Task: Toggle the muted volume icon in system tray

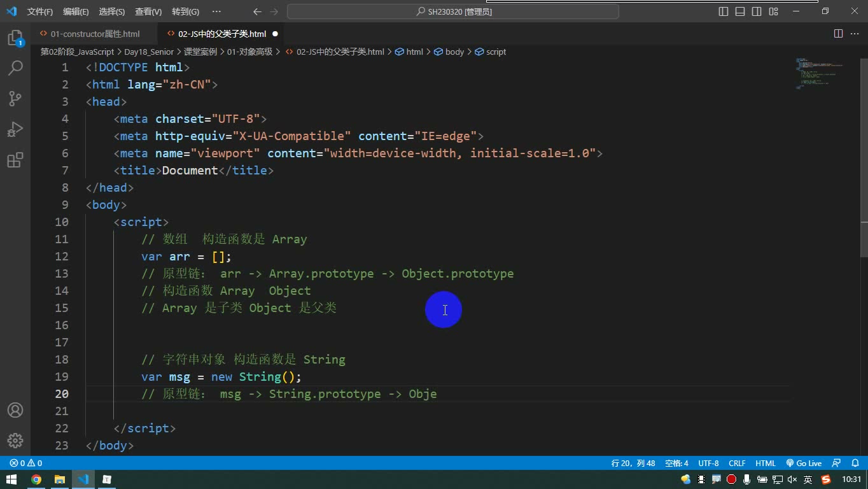Action: click(792, 479)
